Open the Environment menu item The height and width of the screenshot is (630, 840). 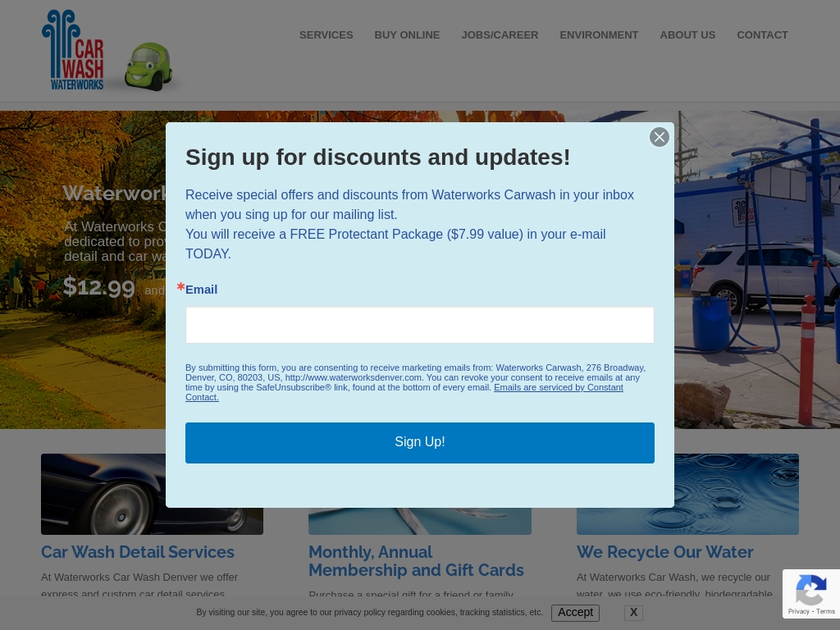point(599,34)
